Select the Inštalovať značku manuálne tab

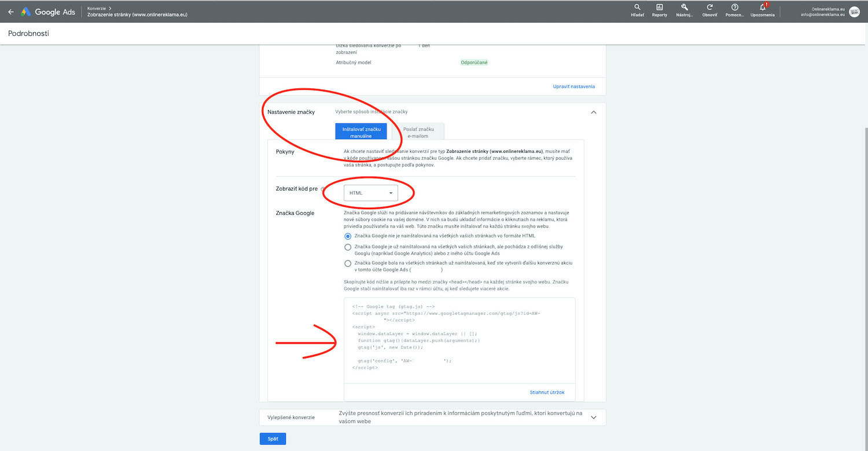click(x=361, y=132)
